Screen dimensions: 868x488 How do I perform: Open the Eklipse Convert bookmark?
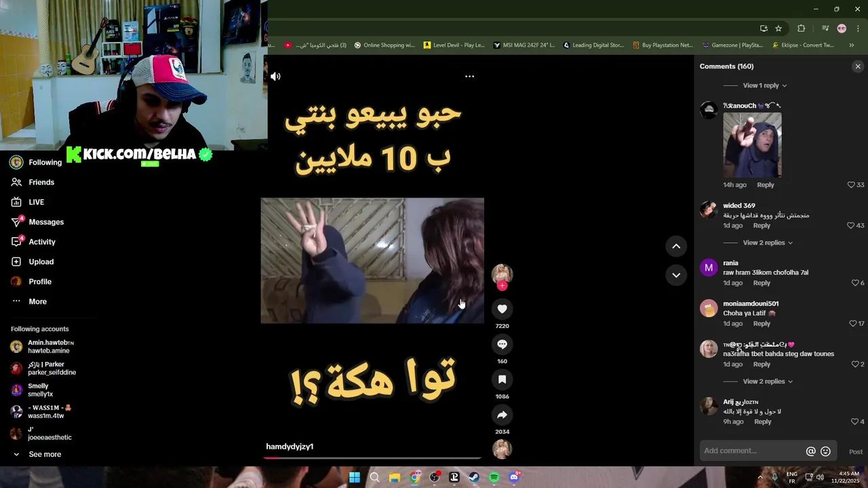[x=803, y=45]
